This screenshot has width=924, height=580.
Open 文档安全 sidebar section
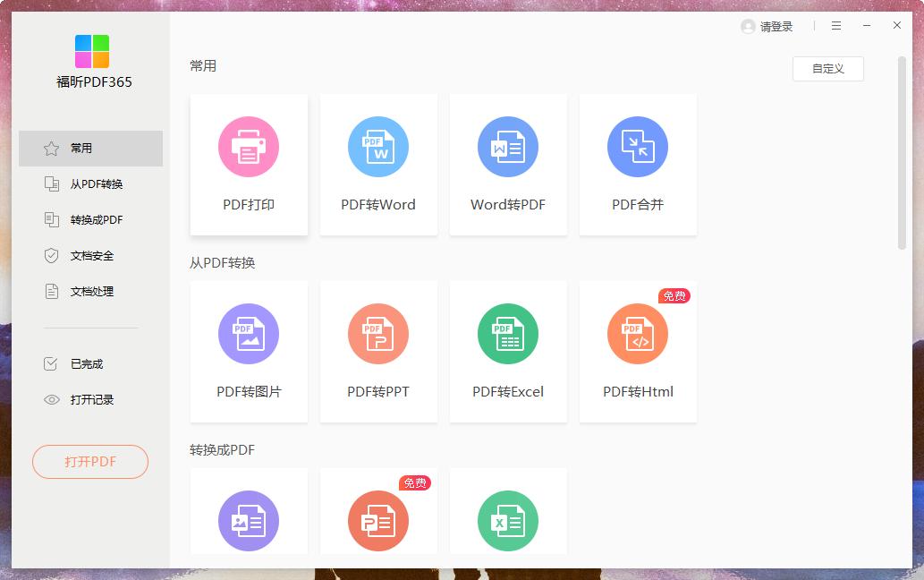pos(90,256)
